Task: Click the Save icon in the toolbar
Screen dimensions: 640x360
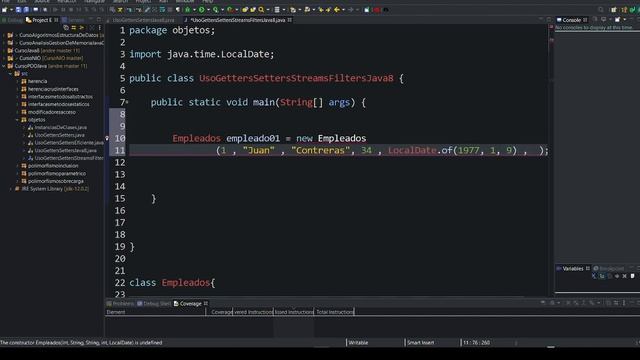Action: coord(18,10)
